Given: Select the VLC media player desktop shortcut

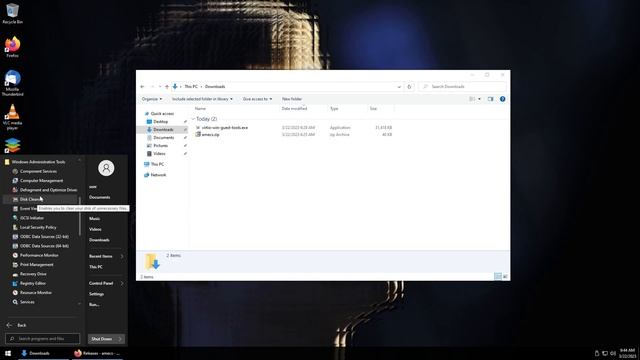Looking at the screenshot, I should coord(13,117).
